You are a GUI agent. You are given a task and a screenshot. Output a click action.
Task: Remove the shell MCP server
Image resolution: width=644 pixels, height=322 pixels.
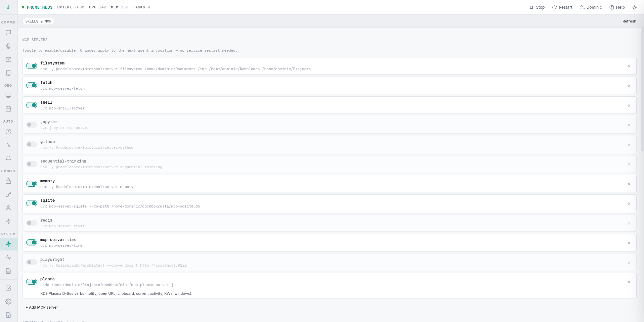629,105
